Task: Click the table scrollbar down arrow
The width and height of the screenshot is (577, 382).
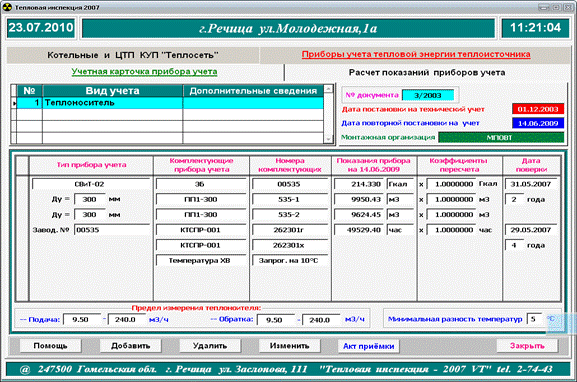Action: coord(329,139)
